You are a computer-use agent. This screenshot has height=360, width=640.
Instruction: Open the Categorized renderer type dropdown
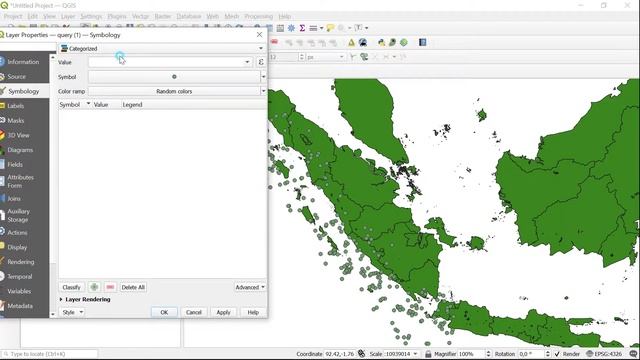click(162, 49)
